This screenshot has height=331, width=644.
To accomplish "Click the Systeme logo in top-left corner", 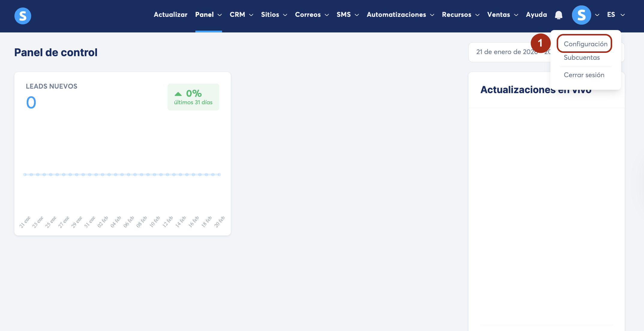I will pos(23,16).
